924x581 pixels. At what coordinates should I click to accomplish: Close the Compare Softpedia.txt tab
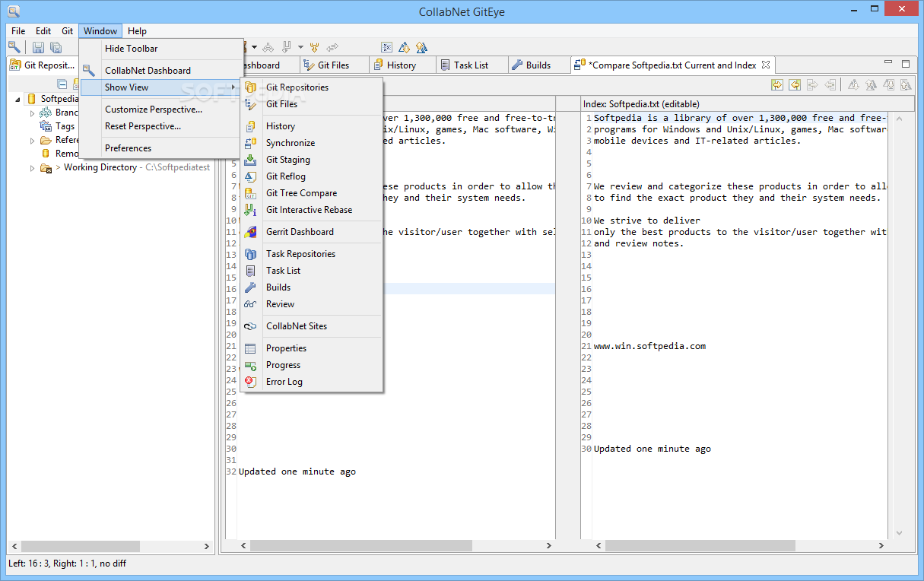pos(766,65)
